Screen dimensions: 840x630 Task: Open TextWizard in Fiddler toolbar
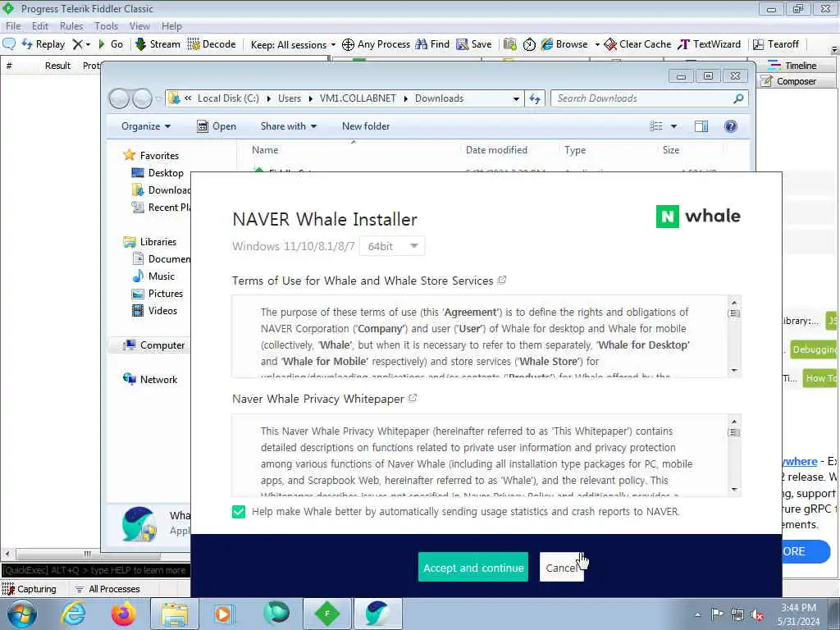pyautogui.click(x=710, y=44)
